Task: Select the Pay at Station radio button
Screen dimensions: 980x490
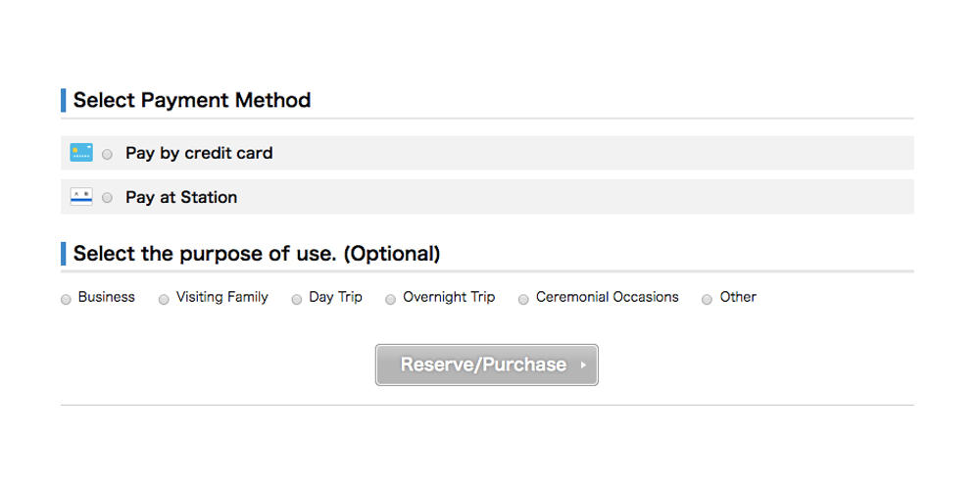Action: (x=108, y=198)
